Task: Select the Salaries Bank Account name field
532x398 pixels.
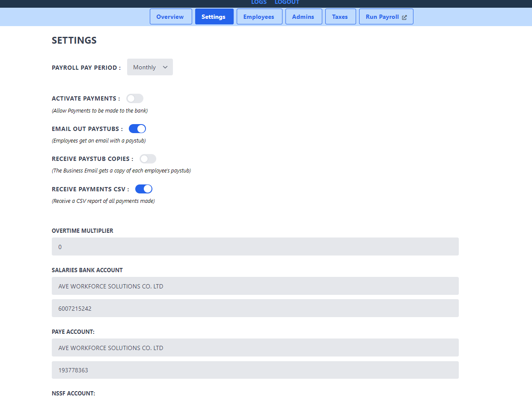Action: pos(255,286)
